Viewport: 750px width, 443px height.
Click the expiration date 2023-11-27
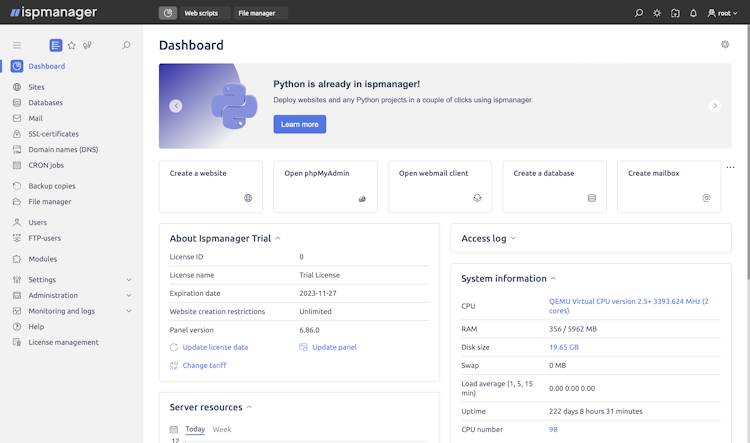click(x=318, y=293)
